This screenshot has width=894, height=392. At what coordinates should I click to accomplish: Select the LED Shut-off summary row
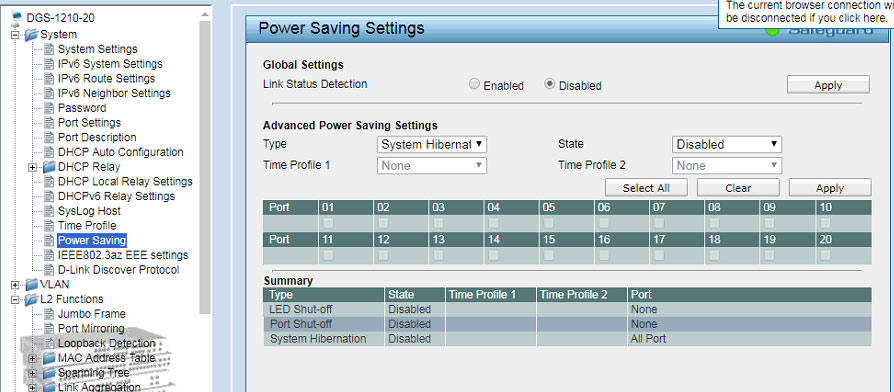(x=567, y=309)
